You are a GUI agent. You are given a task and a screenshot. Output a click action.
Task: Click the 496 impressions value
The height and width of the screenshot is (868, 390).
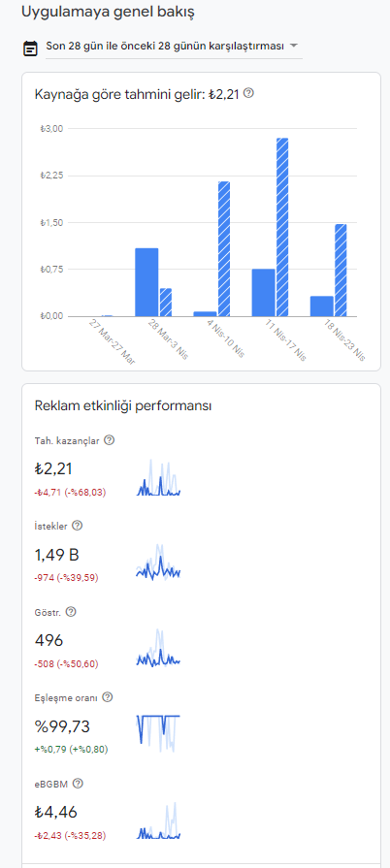tap(49, 640)
